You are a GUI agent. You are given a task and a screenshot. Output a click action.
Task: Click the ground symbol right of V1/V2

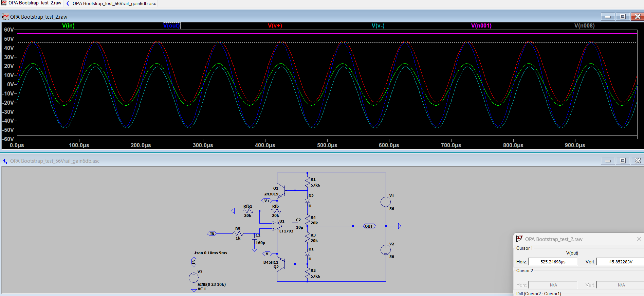(x=399, y=226)
